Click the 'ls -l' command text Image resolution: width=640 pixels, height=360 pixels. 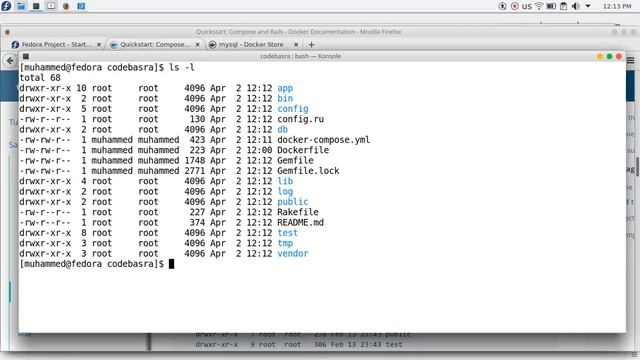point(182,67)
